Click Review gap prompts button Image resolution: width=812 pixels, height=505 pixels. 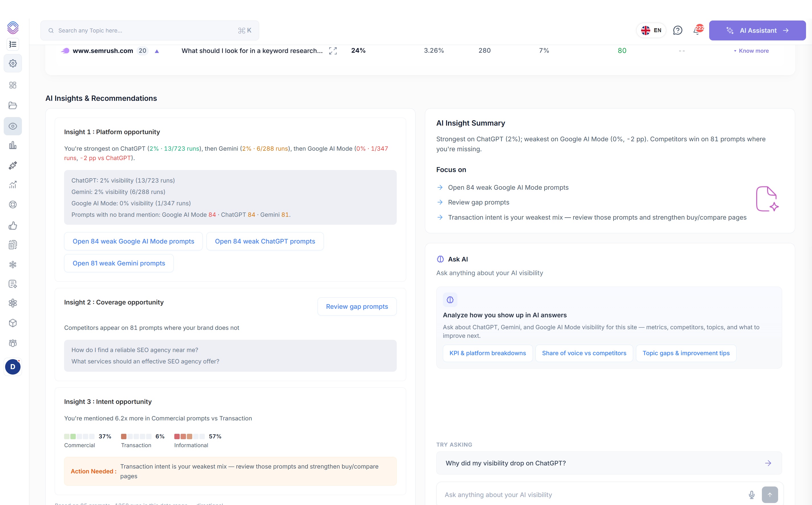pos(357,306)
